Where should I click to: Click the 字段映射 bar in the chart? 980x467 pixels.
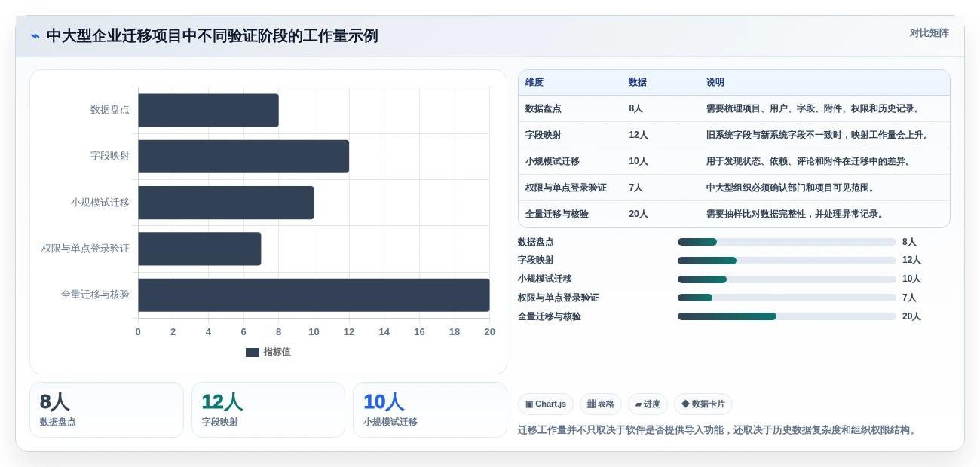pos(243,157)
